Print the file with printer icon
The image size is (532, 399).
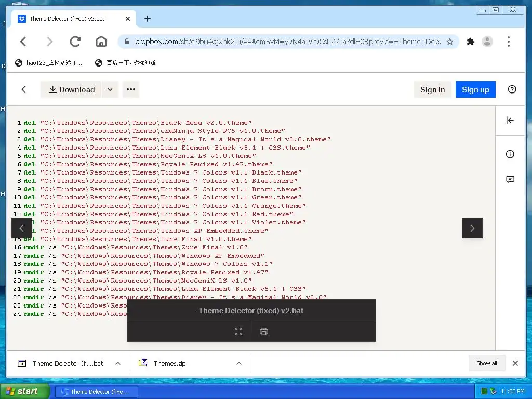pyautogui.click(x=263, y=331)
